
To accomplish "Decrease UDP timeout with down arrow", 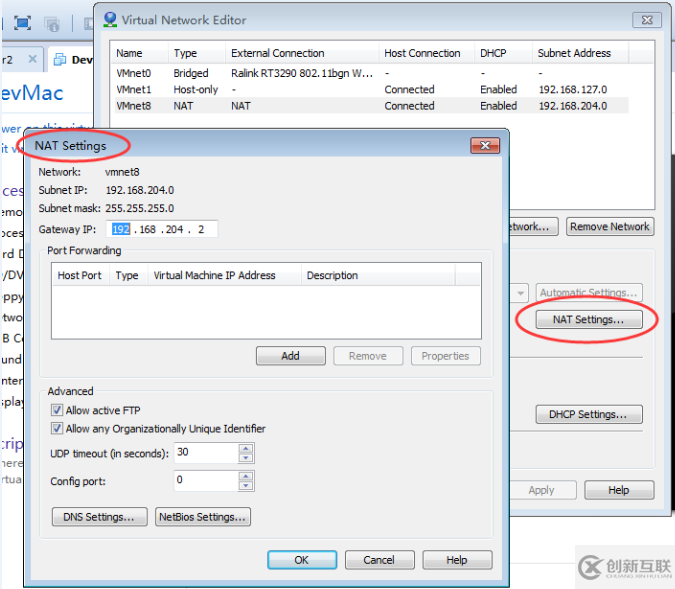I will point(246,458).
